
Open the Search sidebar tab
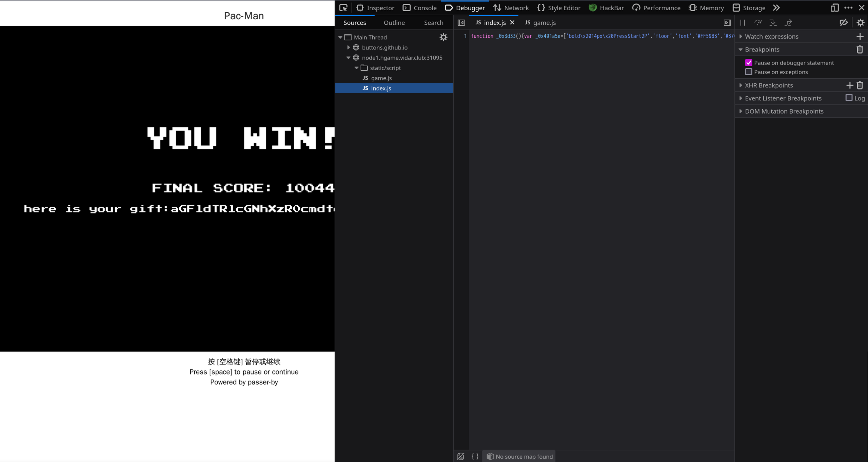tap(433, 23)
